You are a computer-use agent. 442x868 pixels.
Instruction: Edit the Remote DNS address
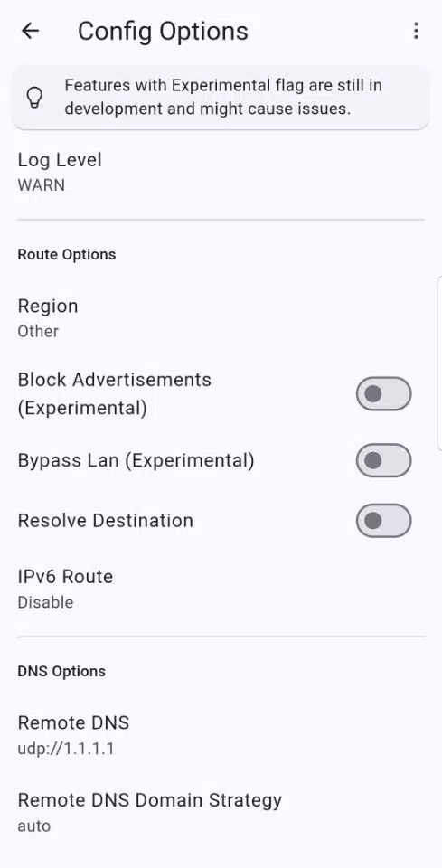pos(221,734)
